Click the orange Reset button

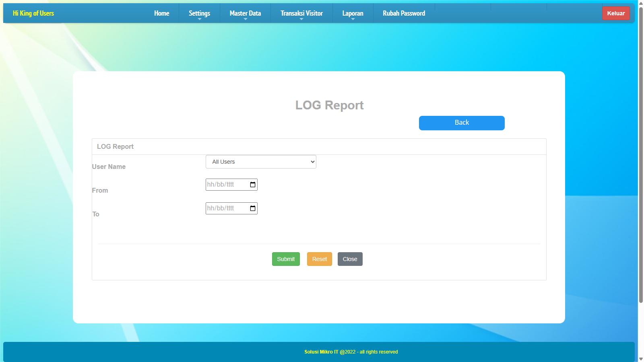tap(319, 259)
